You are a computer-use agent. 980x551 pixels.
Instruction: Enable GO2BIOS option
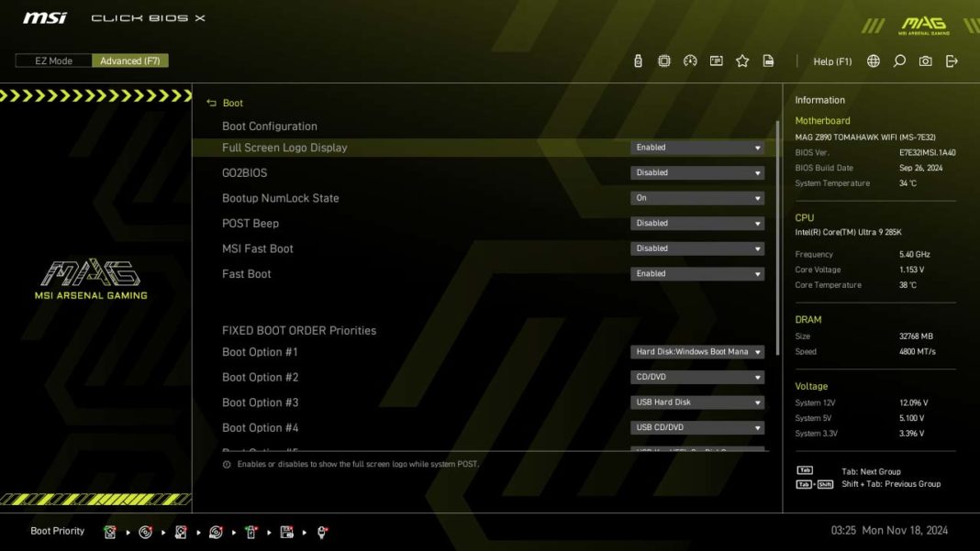pyautogui.click(x=697, y=172)
